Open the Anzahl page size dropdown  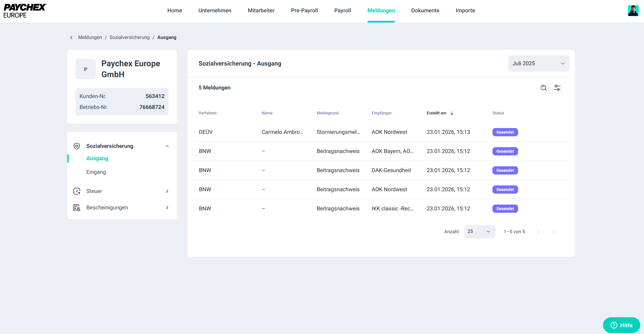479,232
